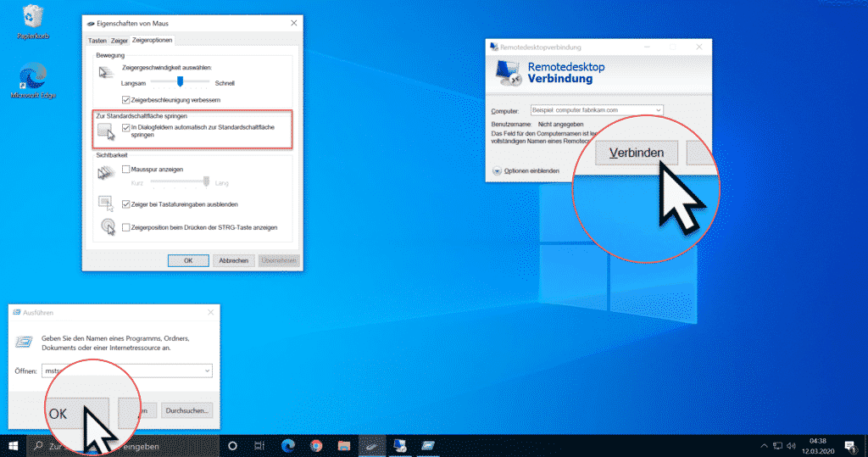Open Task View in the taskbar

(259, 445)
